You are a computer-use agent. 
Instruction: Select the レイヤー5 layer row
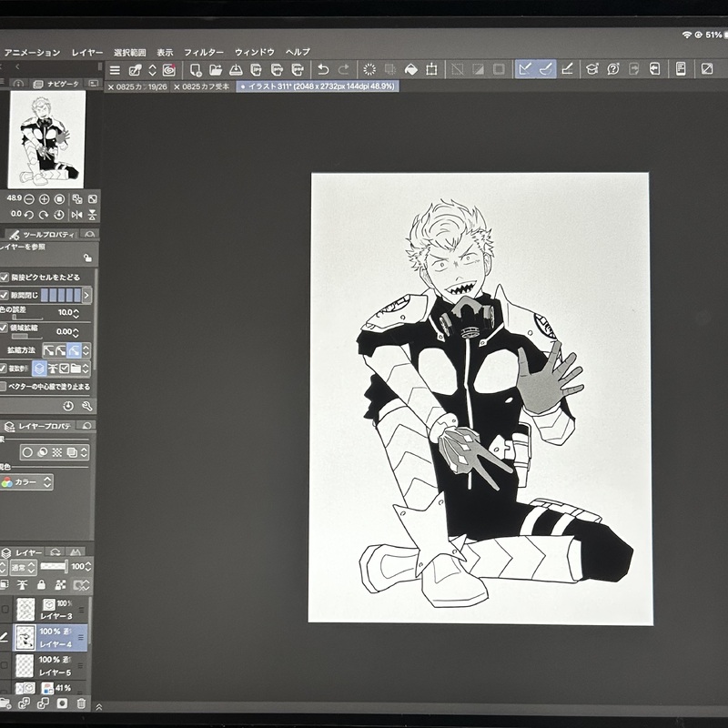click(x=50, y=666)
